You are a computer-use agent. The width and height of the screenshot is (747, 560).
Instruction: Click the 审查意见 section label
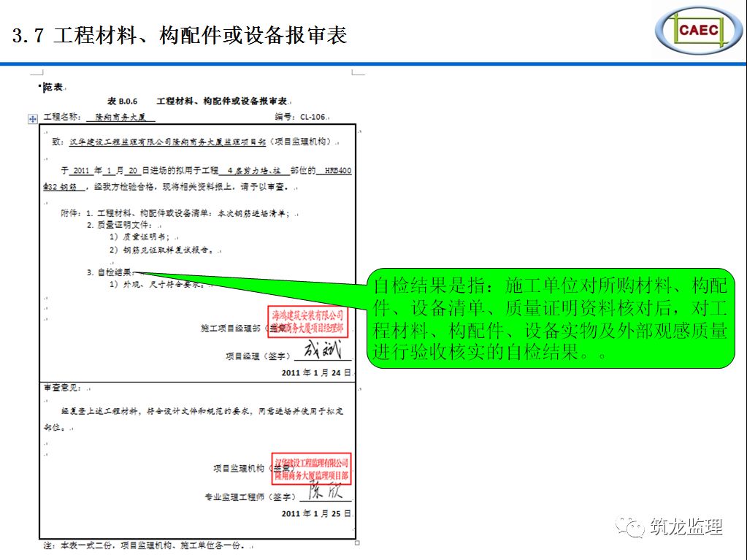pyautogui.click(x=61, y=389)
